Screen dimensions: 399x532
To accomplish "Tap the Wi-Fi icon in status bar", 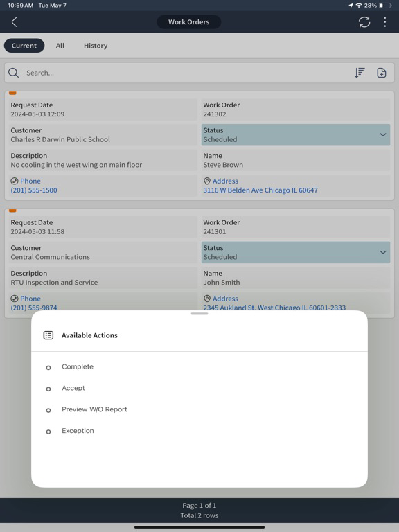I will coord(359,6).
